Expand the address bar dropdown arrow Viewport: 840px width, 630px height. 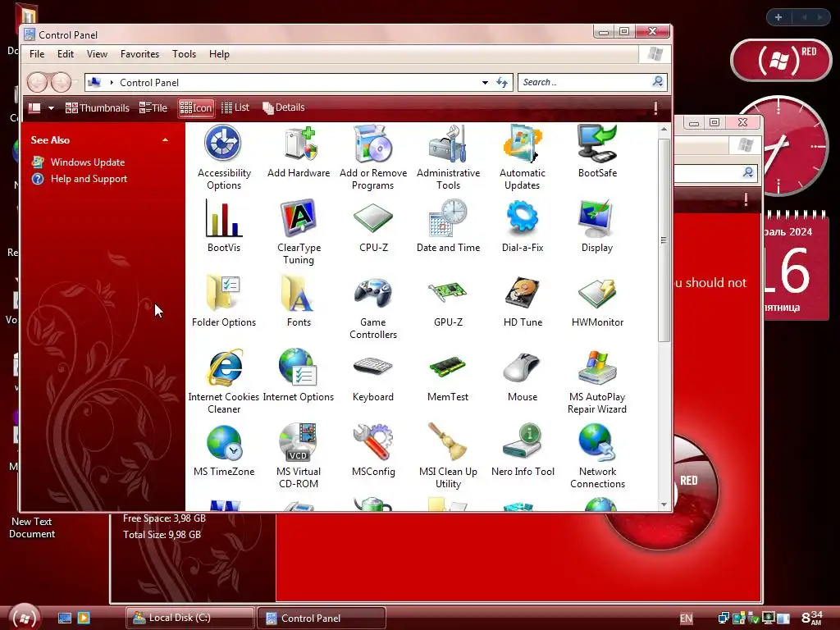pos(485,83)
